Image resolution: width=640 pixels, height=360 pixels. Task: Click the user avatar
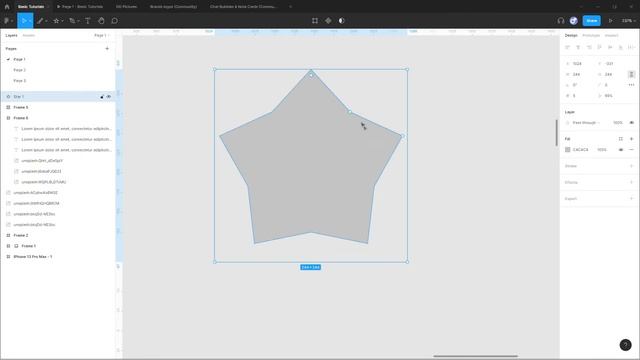573,21
